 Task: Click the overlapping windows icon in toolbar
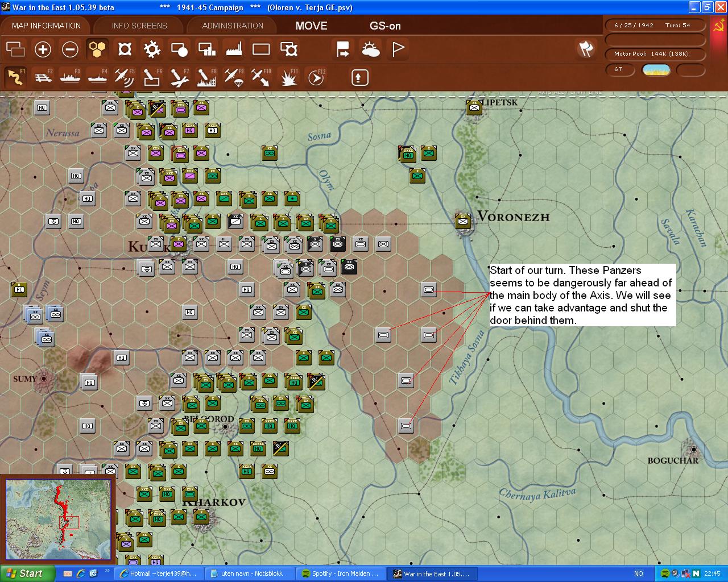[x=15, y=49]
